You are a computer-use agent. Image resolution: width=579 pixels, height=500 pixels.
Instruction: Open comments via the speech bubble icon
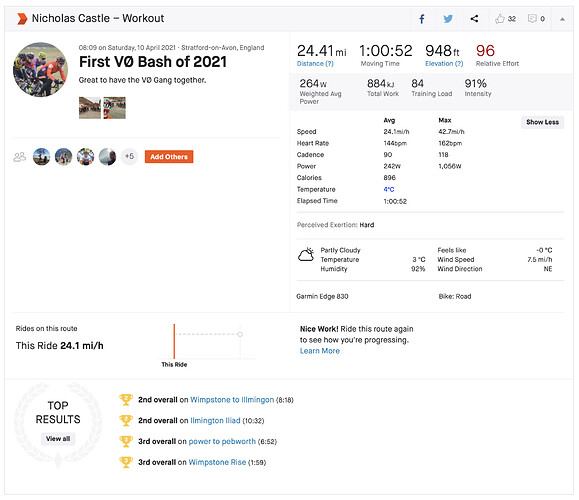(x=532, y=18)
